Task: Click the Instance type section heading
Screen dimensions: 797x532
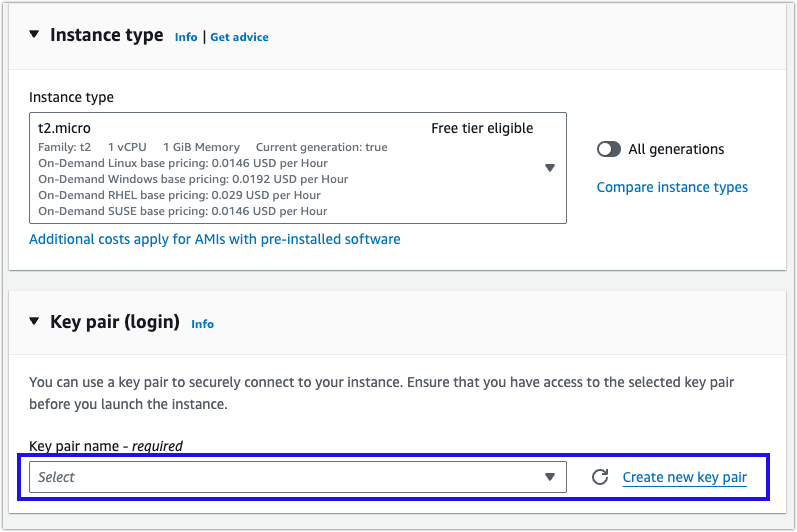Action: 106,35
